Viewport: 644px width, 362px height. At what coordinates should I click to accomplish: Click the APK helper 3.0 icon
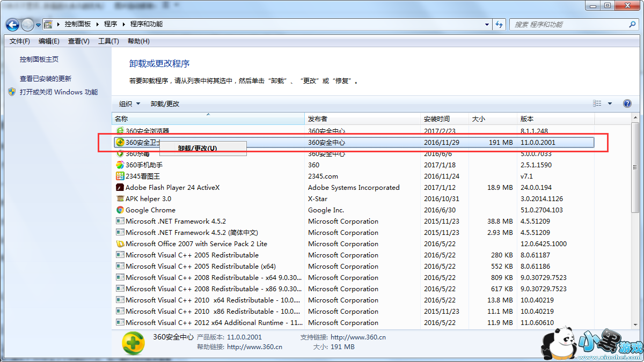click(x=120, y=199)
